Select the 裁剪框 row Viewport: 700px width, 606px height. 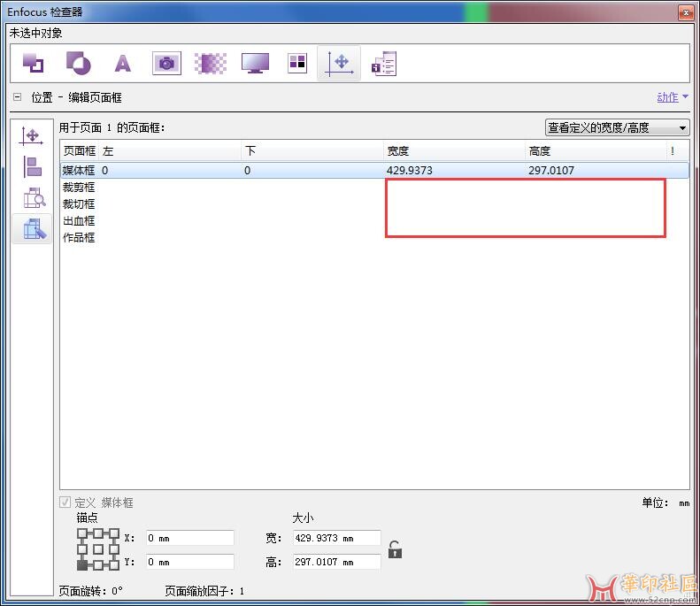(374, 188)
